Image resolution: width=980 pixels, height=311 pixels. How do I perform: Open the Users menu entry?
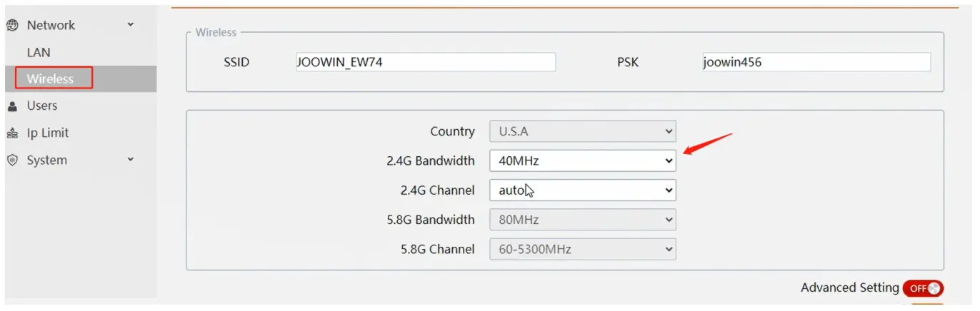pos(41,106)
